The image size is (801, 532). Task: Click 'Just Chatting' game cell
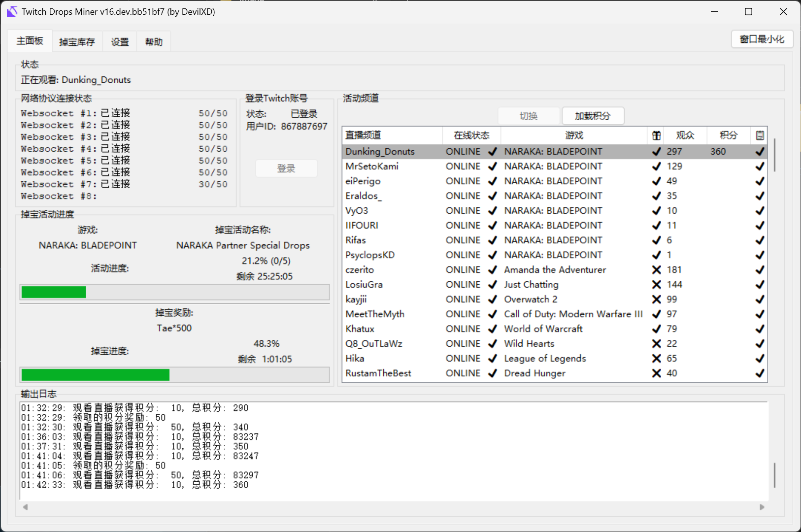531,285
